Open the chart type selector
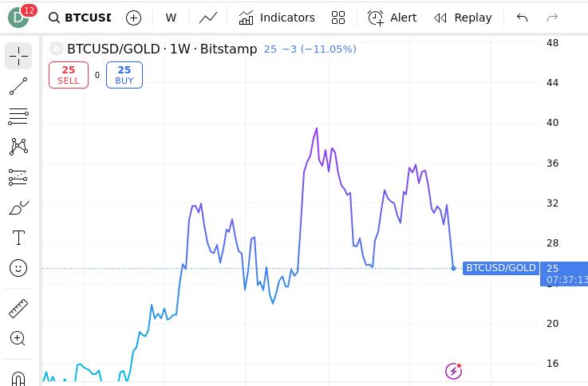Screen dimensions: 588x386 [x=208, y=18]
